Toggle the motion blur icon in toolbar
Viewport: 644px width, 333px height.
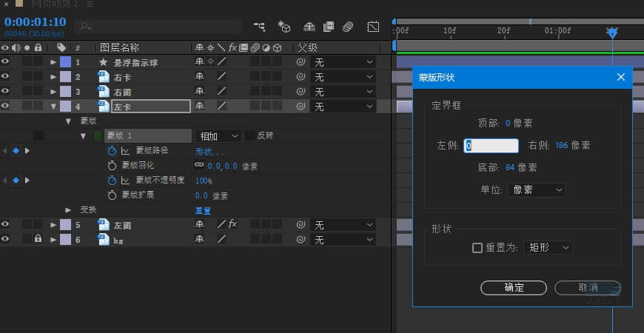point(349,27)
